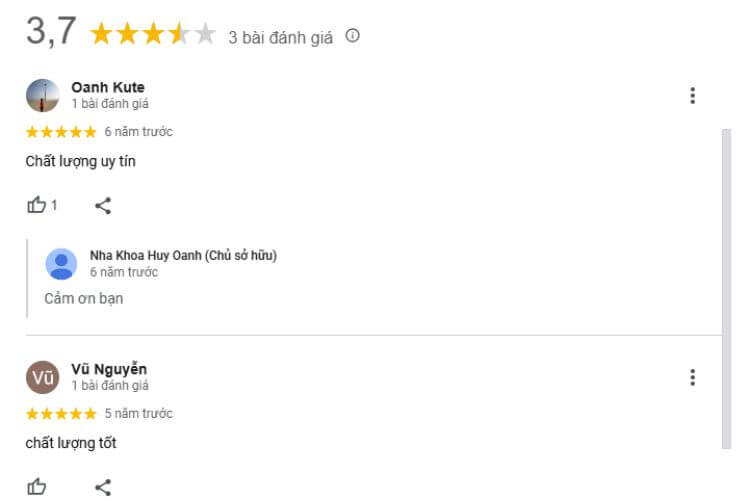Screen dimensions: 750x501
Task: Share Oanh Kute's review
Action: pyautogui.click(x=102, y=206)
